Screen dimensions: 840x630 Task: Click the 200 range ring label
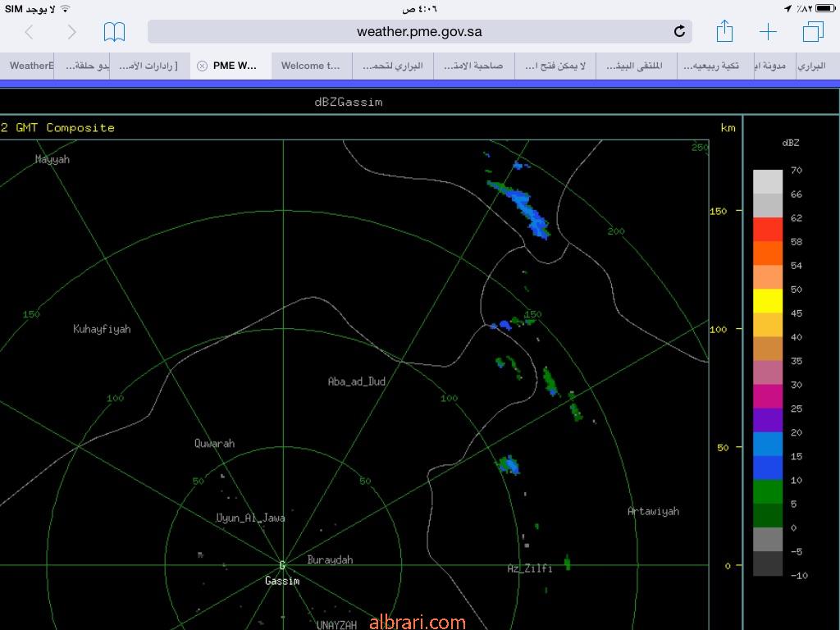(616, 231)
